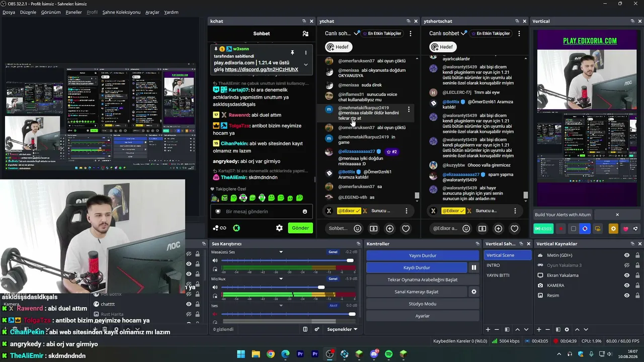The image size is (644, 362).
Task: Hide the KAMERA source
Action: click(627, 286)
